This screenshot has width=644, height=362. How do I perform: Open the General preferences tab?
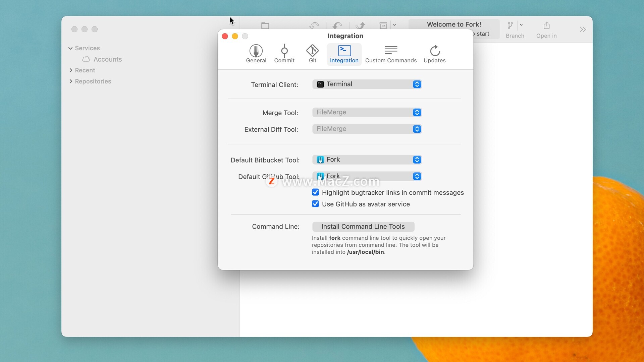[256, 54]
